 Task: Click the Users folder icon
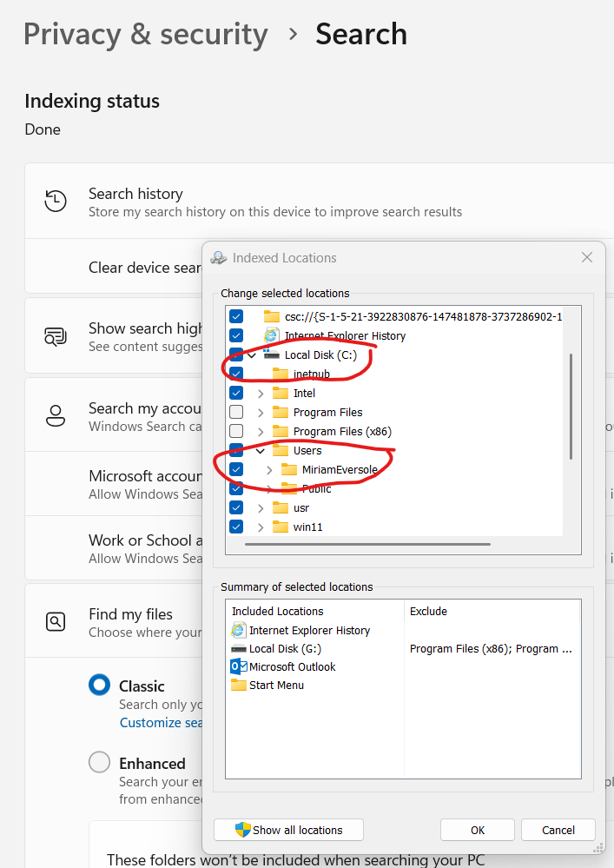tap(281, 450)
